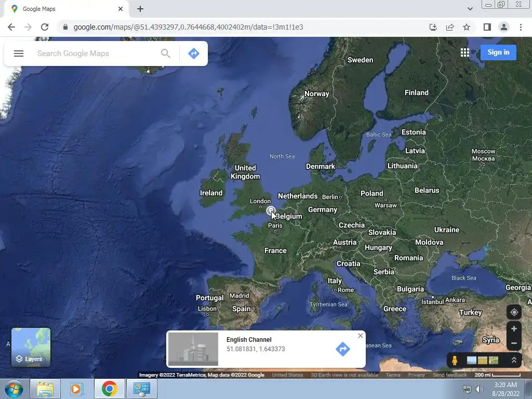
Task: Zoom in with the plus button
Action: click(514, 329)
